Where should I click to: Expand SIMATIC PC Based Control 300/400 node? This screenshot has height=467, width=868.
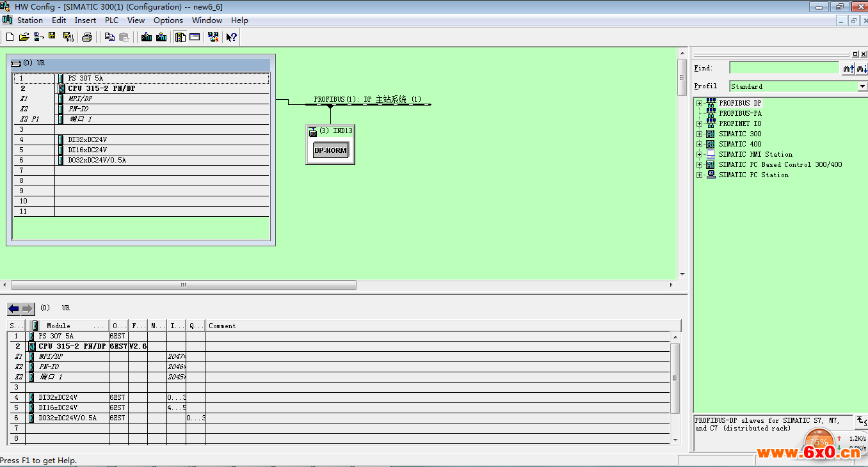click(x=700, y=164)
